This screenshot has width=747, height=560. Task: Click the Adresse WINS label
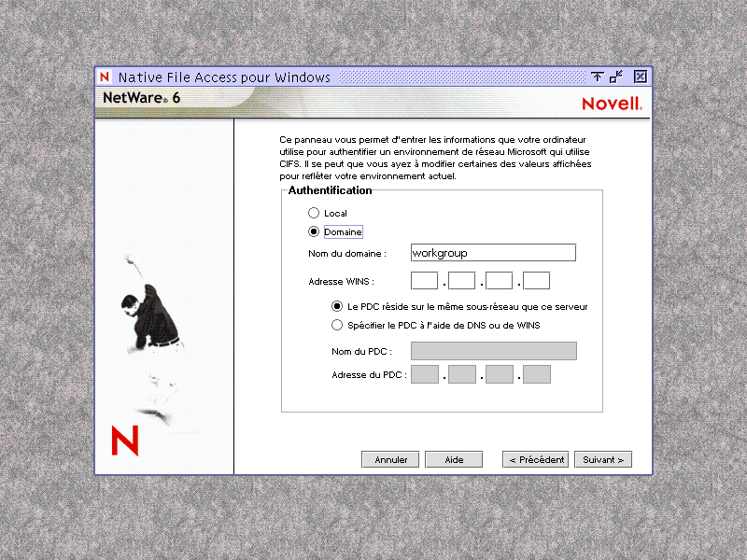pos(341,282)
